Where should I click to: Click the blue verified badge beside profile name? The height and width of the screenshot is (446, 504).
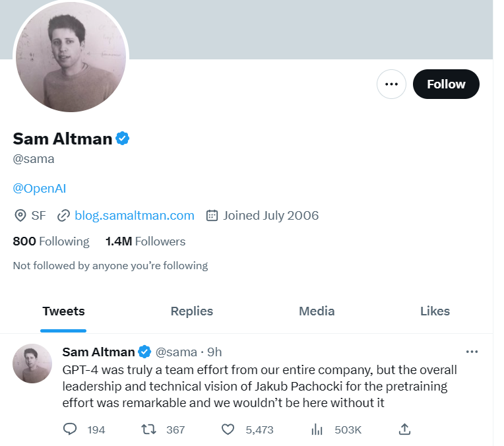(123, 139)
